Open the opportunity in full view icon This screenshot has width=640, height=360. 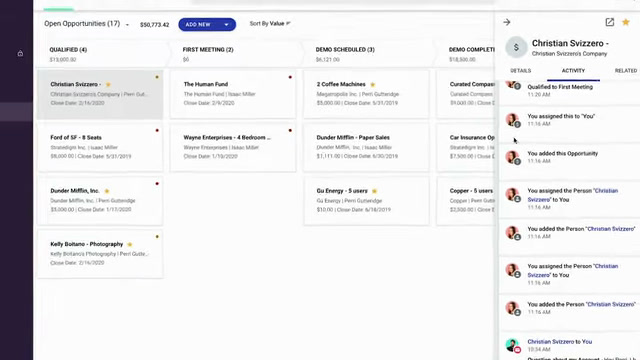pyautogui.click(x=609, y=22)
